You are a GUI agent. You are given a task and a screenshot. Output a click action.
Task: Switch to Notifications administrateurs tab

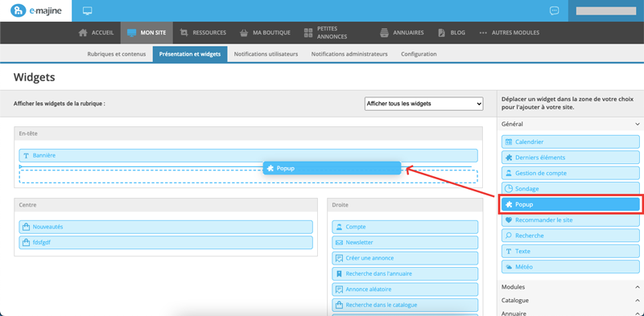click(349, 54)
